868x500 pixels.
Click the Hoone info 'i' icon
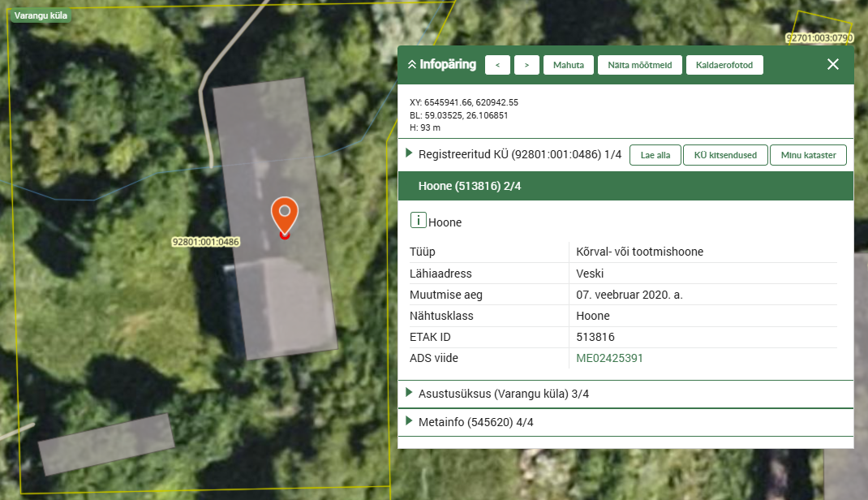coord(419,221)
